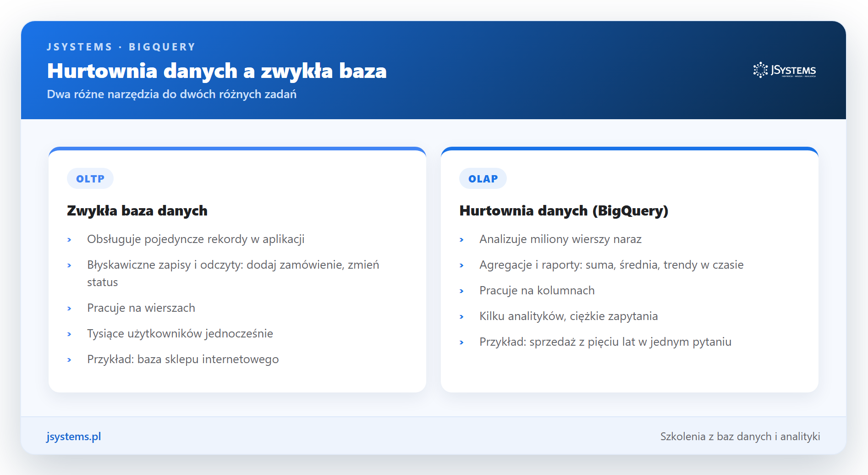The height and width of the screenshot is (475, 868).
Task: Click the chevron beside "Przykład: baza sklepu internetowego"
Action: (69, 360)
